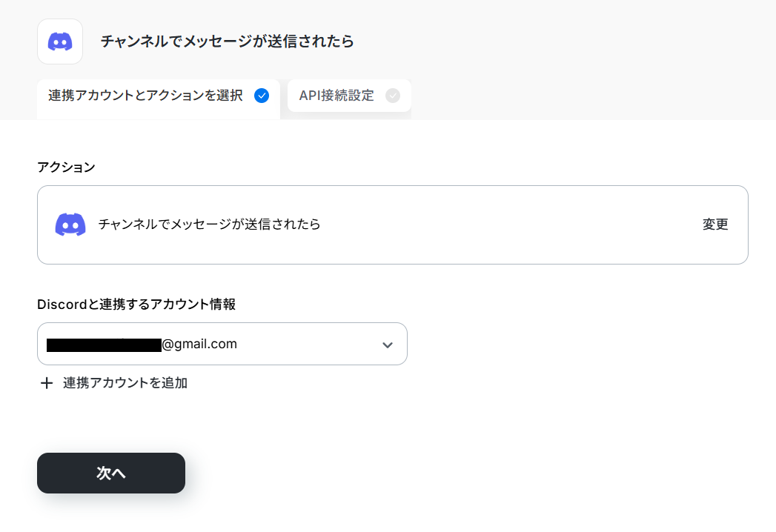Click the gray checkmark beside API接続設定
Viewport: 776px width, 532px height.
pos(393,96)
